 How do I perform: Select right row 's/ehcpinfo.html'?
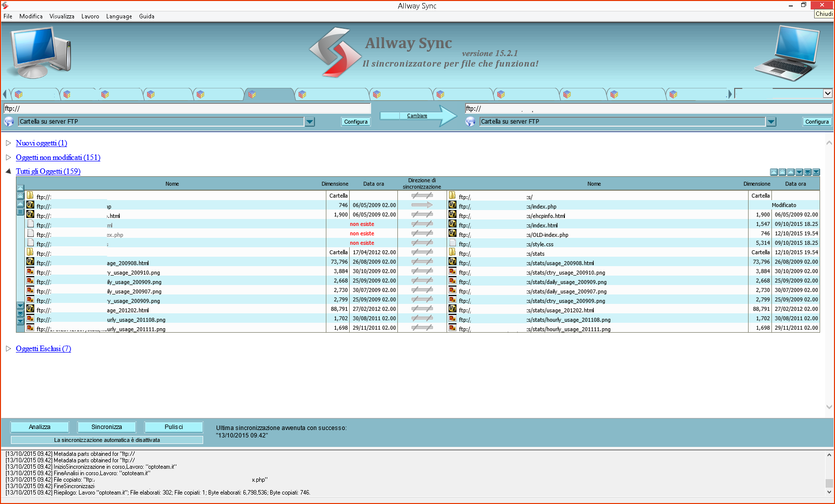[x=633, y=215]
